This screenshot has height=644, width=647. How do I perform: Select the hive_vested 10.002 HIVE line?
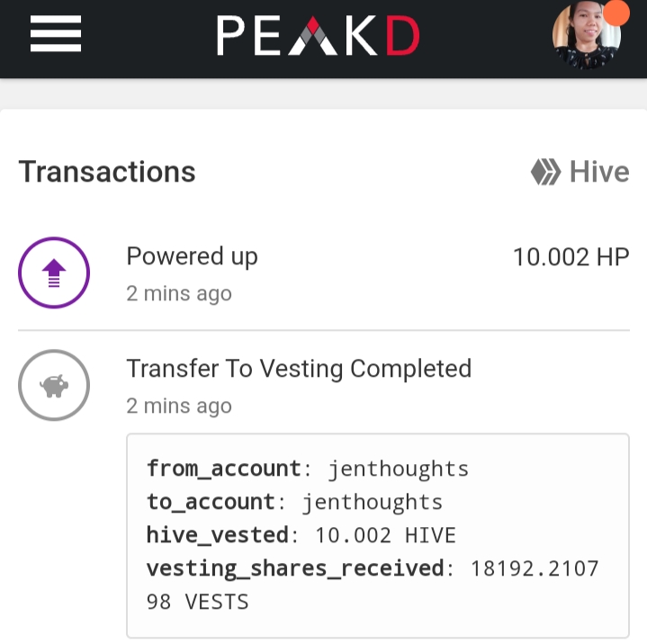pos(301,535)
